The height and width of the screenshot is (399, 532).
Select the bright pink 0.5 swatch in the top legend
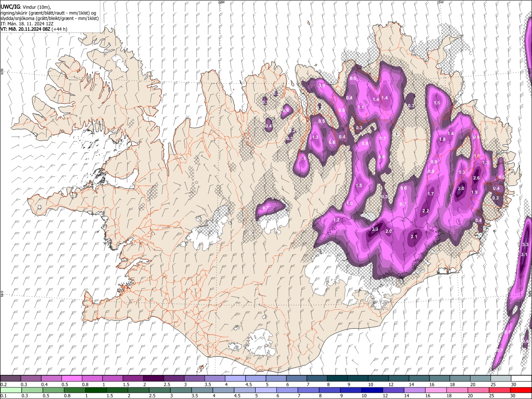coord(72,379)
